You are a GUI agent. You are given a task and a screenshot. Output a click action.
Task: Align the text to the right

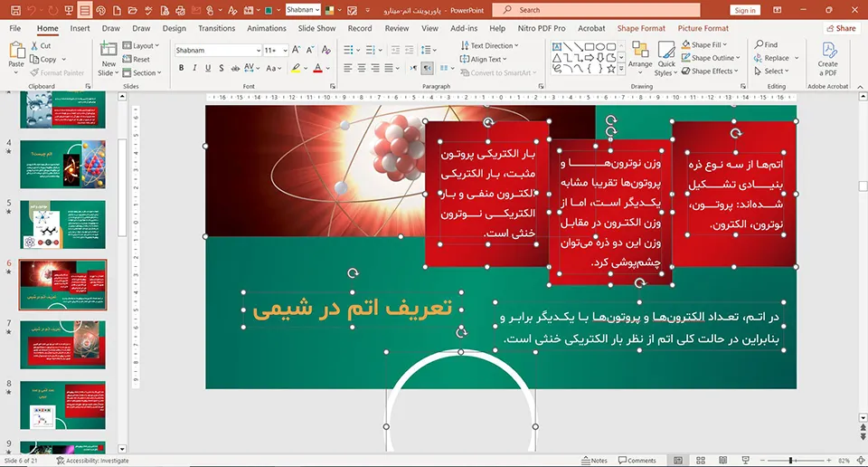(375, 68)
